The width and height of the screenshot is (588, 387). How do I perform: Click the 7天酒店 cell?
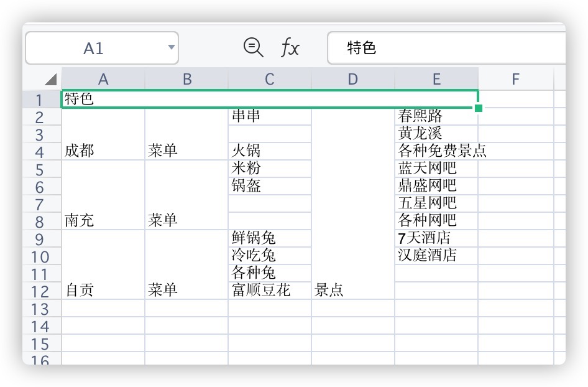click(x=436, y=238)
